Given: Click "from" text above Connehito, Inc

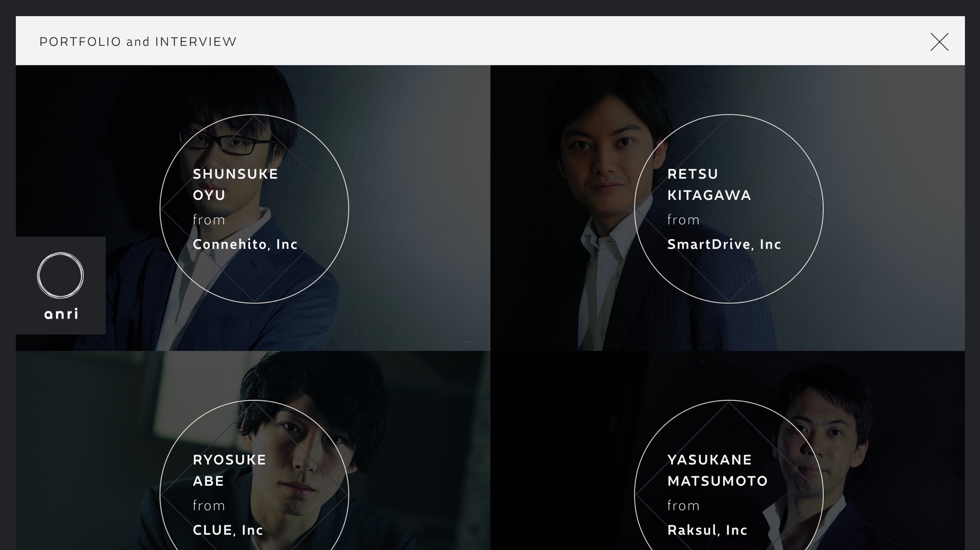Looking at the screenshot, I should (x=209, y=220).
